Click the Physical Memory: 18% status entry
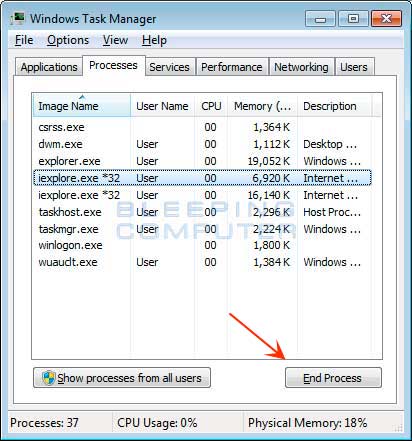Screen dimensions: 412x441 pyautogui.click(x=307, y=423)
